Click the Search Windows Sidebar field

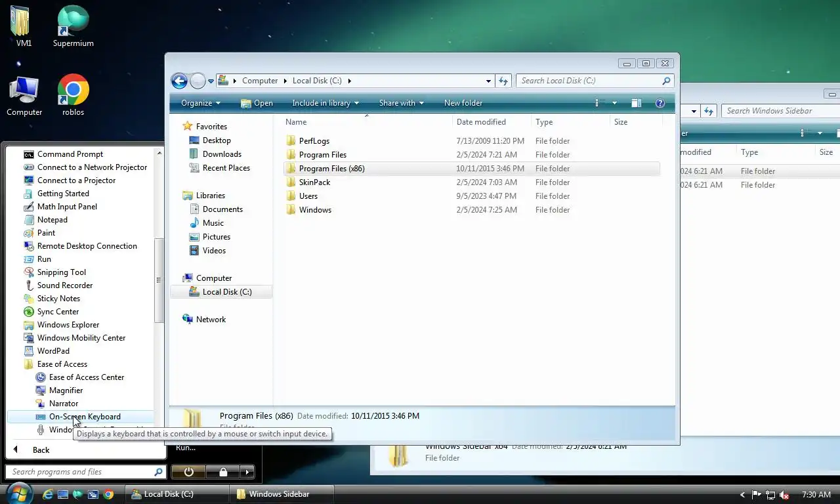point(780,111)
